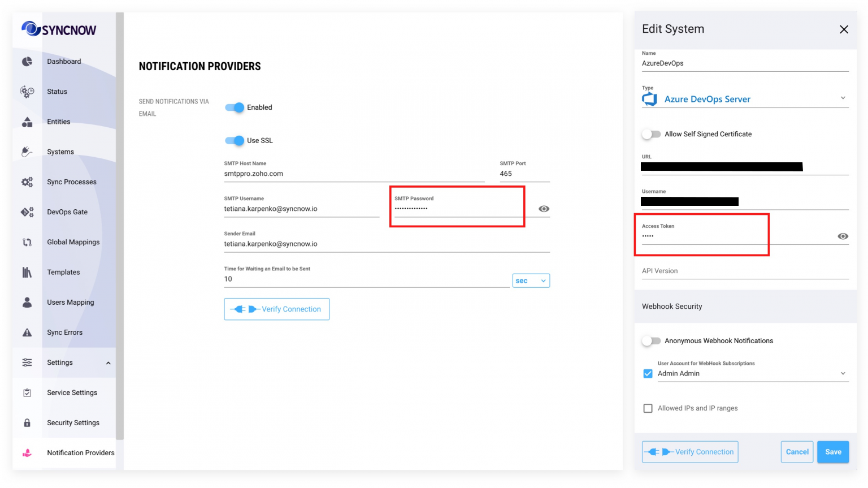
Task: Click the API Version field
Action: 745,271
